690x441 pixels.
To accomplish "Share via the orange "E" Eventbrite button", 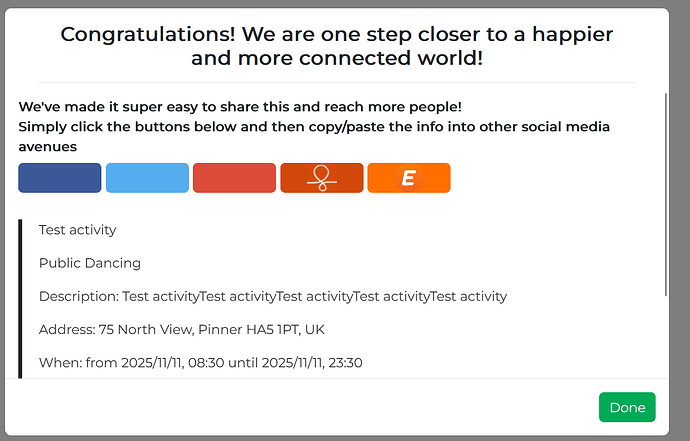I will pos(409,178).
